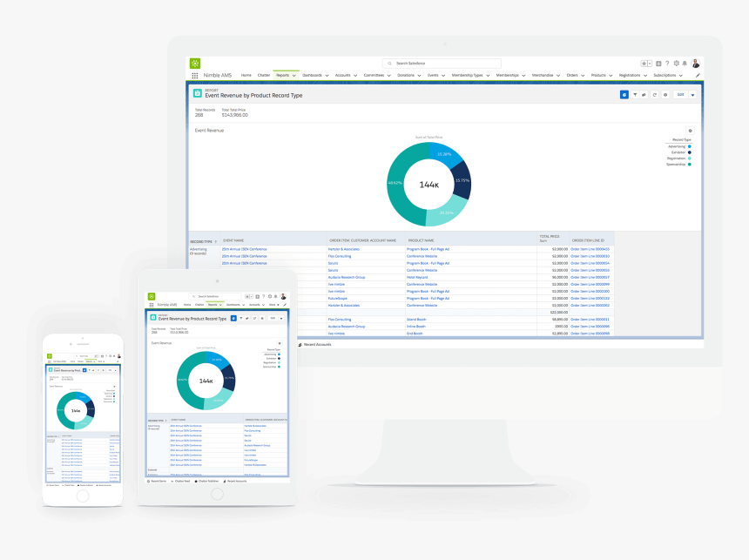Open the chart gear icon on the tablet
Image resolution: width=749 pixels, height=560 pixels.
[280, 343]
